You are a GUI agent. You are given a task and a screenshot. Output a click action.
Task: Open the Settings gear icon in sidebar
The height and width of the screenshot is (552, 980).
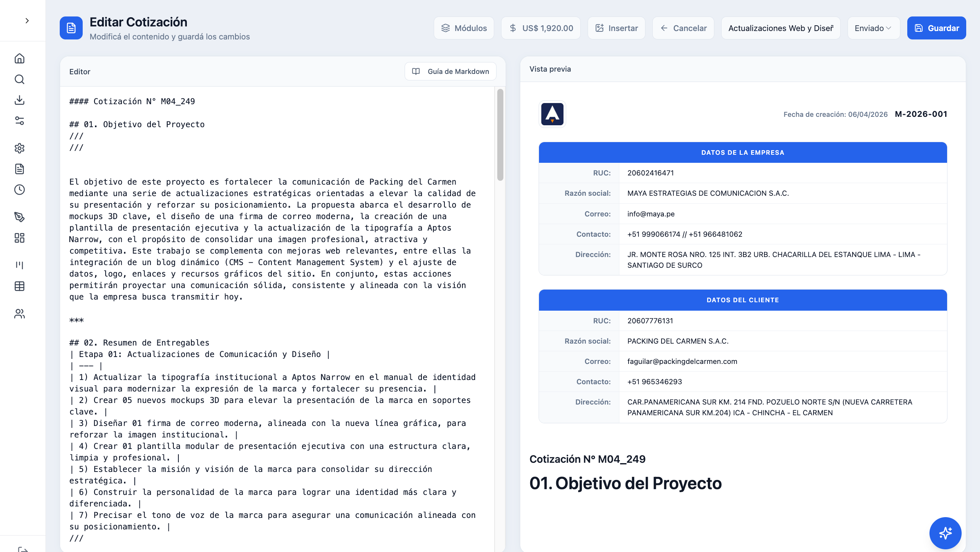[x=20, y=148]
